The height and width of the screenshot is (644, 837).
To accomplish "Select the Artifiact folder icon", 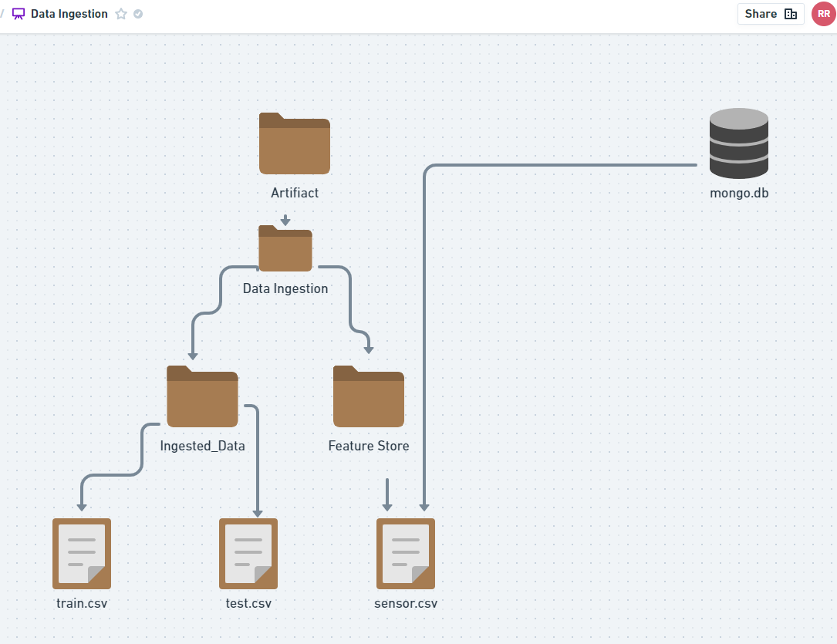I will 294,143.
